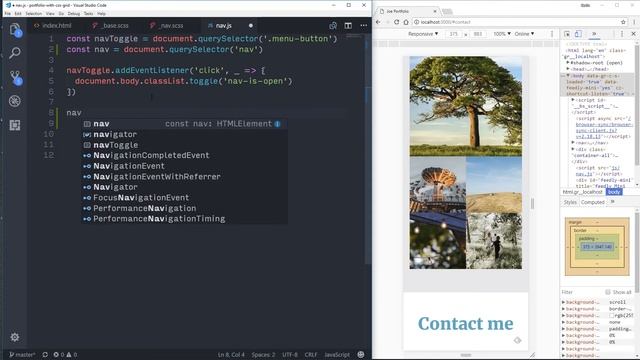
Task: Enable the Show all checkbox in Computed pane
Action: coord(608,292)
